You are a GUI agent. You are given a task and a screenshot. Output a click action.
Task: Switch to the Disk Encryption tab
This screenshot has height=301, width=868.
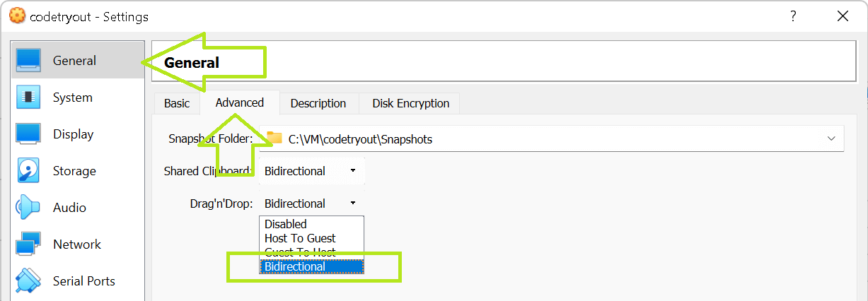(411, 103)
